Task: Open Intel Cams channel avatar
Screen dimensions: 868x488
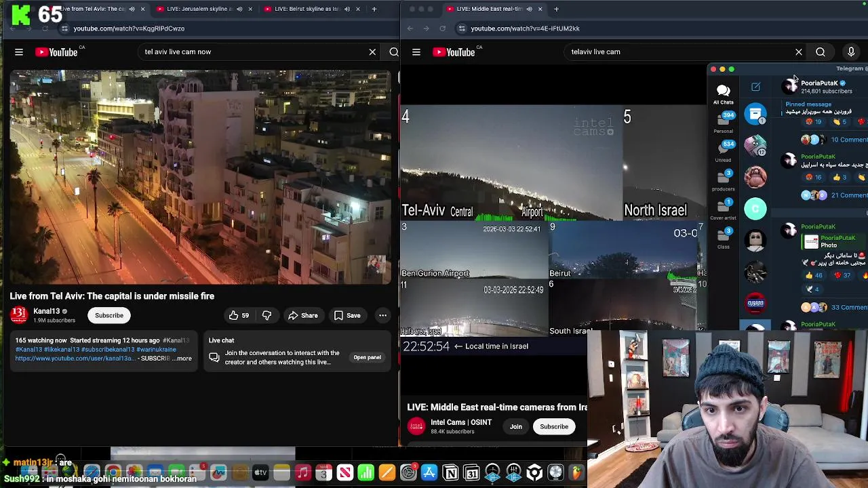Action: (x=416, y=426)
